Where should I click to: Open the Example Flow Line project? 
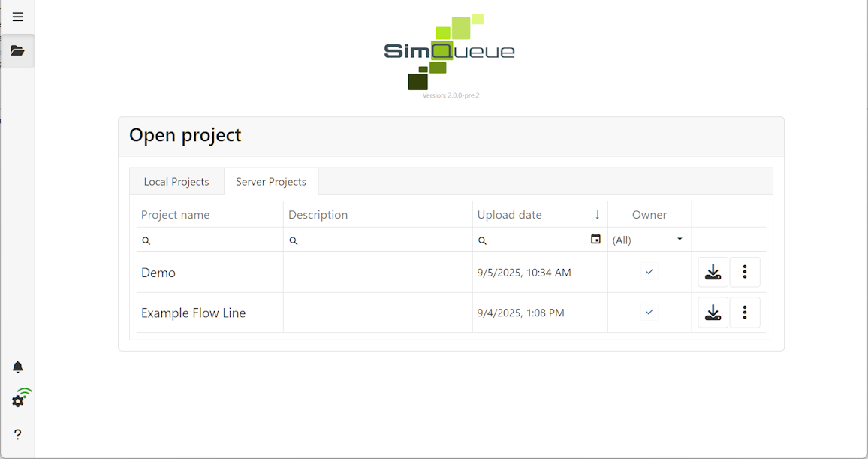point(193,313)
